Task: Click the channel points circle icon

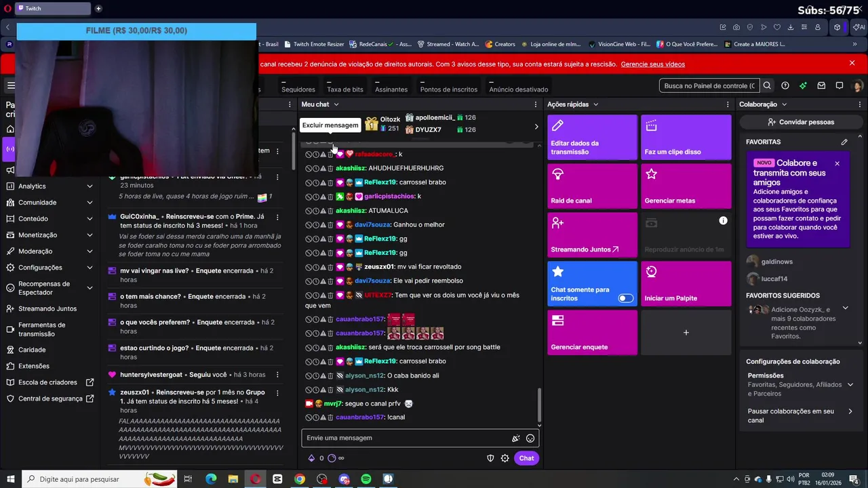Action: [x=332, y=458]
